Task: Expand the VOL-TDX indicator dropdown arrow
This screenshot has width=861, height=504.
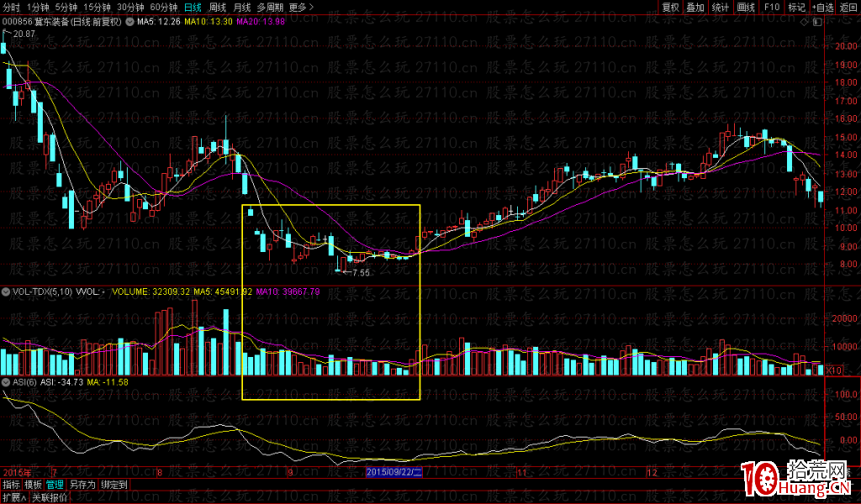Action: (x=6, y=291)
